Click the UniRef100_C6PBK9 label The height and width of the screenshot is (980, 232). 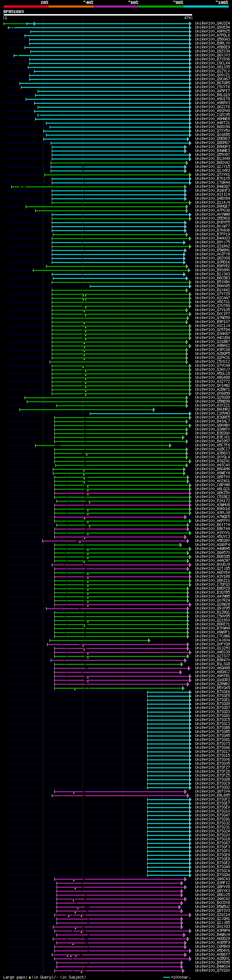[212, 946]
